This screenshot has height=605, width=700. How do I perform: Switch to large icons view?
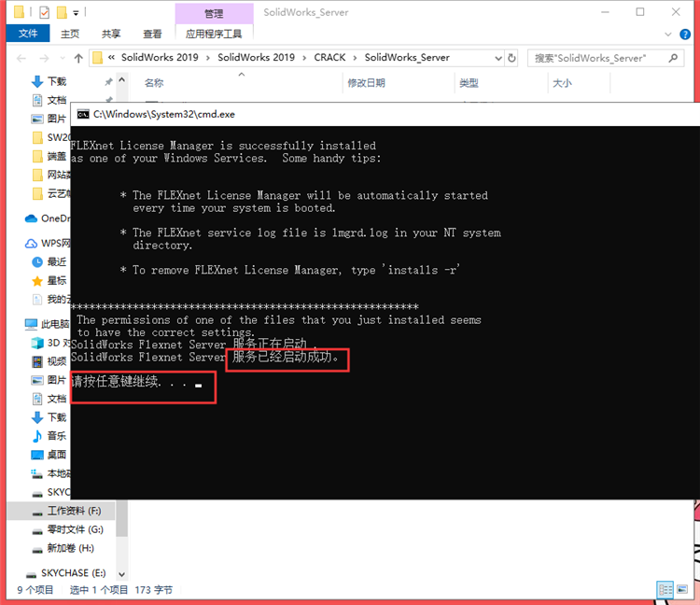point(682,590)
